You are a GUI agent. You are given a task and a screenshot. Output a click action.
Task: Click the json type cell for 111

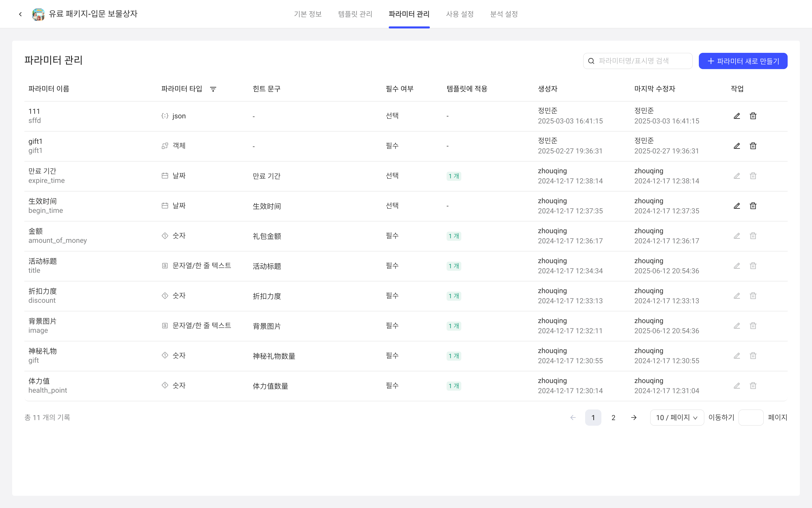click(174, 116)
